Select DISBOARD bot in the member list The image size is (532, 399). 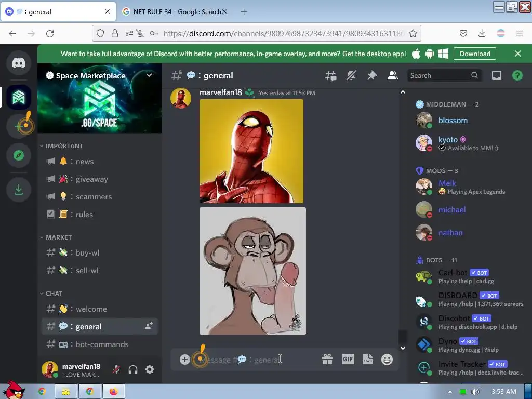(470, 299)
